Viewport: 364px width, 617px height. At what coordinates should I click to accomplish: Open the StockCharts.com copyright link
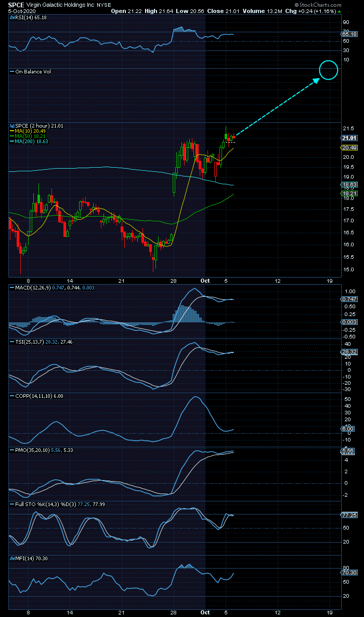[318, 5]
